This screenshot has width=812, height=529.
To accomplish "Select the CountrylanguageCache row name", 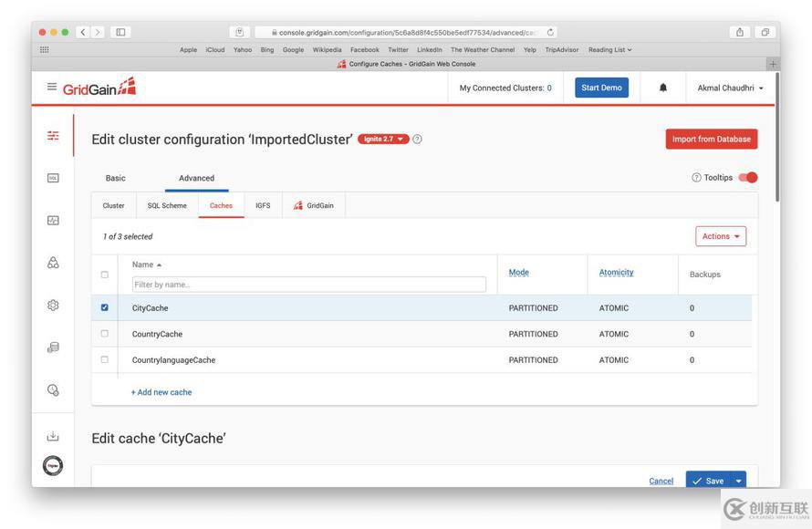I will 173,359.
